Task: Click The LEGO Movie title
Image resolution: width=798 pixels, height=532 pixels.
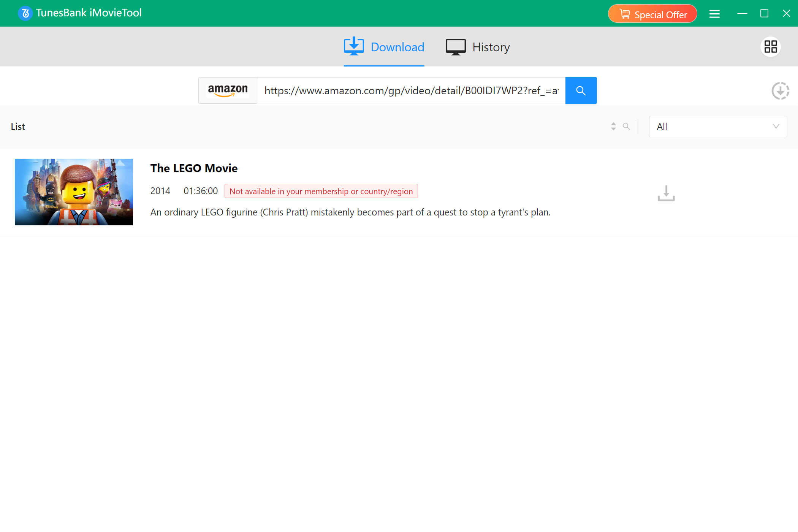Action: click(x=194, y=168)
